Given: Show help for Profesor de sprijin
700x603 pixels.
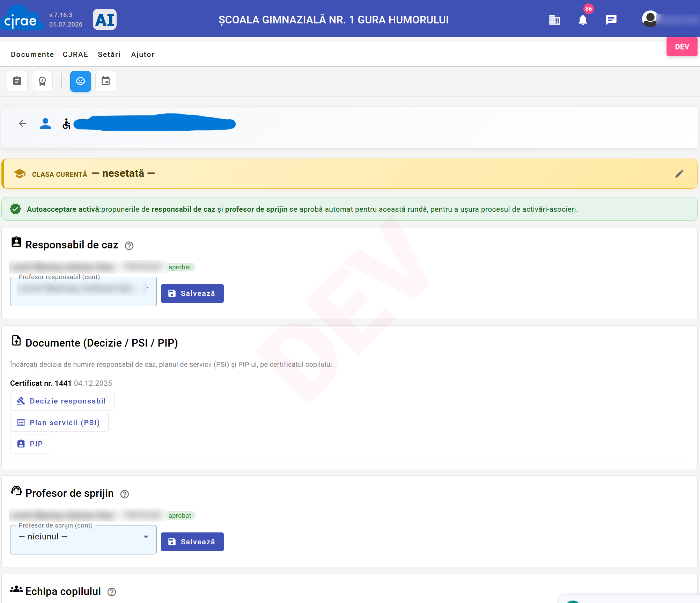Looking at the screenshot, I should (x=125, y=494).
